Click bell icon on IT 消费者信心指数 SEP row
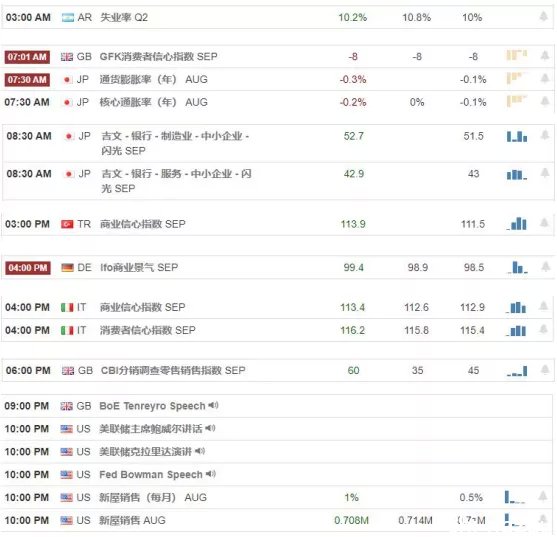Image resolution: width=557 pixels, height=537 pixels. [543, 329]
